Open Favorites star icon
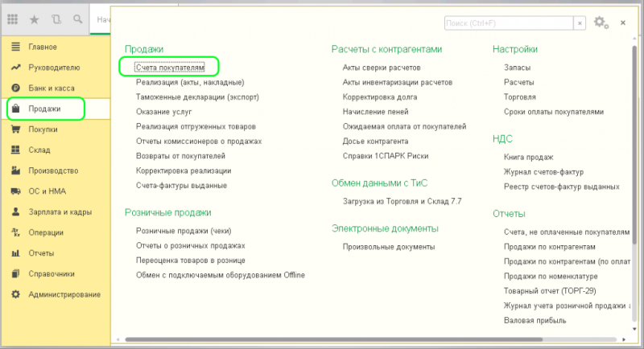The height and width of the screenshot is (349, 644). (35, 19)
